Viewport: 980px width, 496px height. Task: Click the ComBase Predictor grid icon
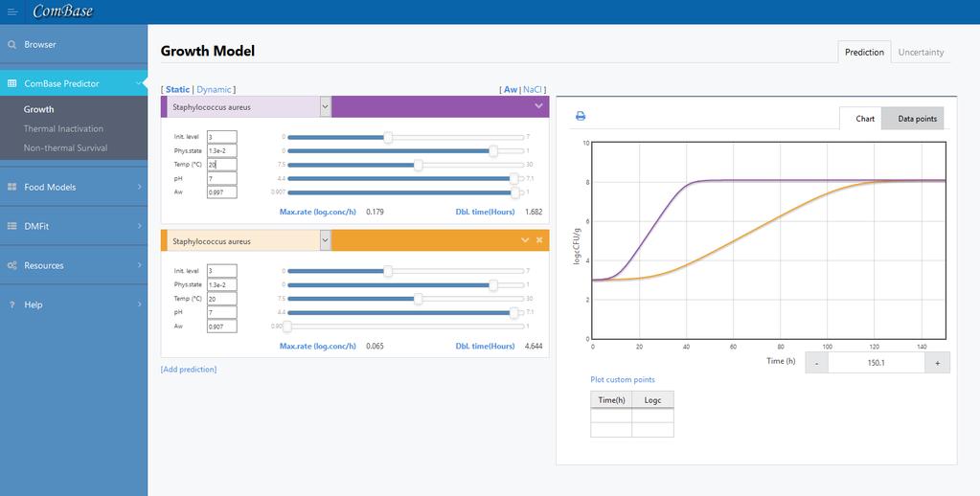pyautogui.click(x=11, y=83)
